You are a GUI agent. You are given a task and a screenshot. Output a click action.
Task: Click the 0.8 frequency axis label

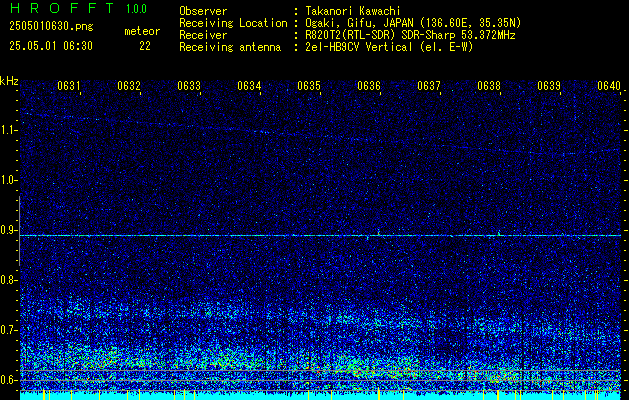point(8,280)
